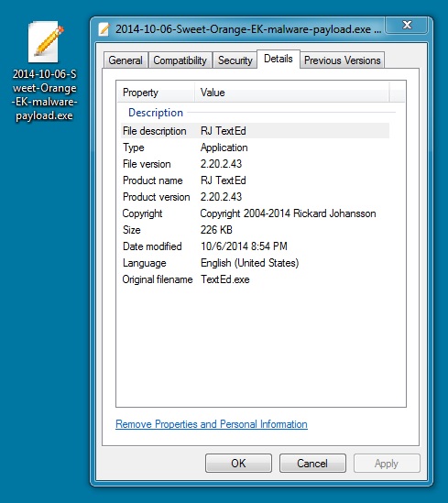Click Remove Properties and Personal Information link
Image resolution: width=448 pixels, height=503 pixels.
pyautogui.click(x=212, y=424)
